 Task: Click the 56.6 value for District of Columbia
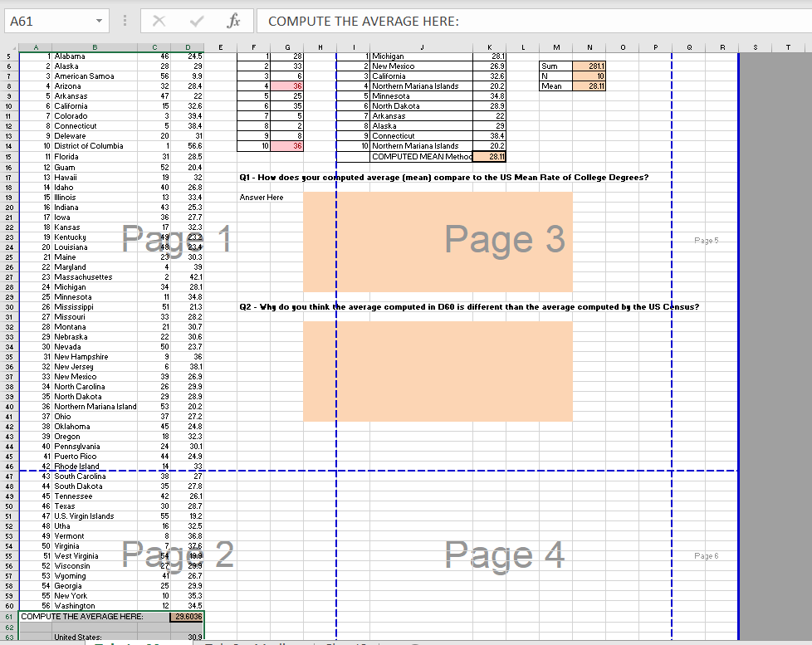188,146
